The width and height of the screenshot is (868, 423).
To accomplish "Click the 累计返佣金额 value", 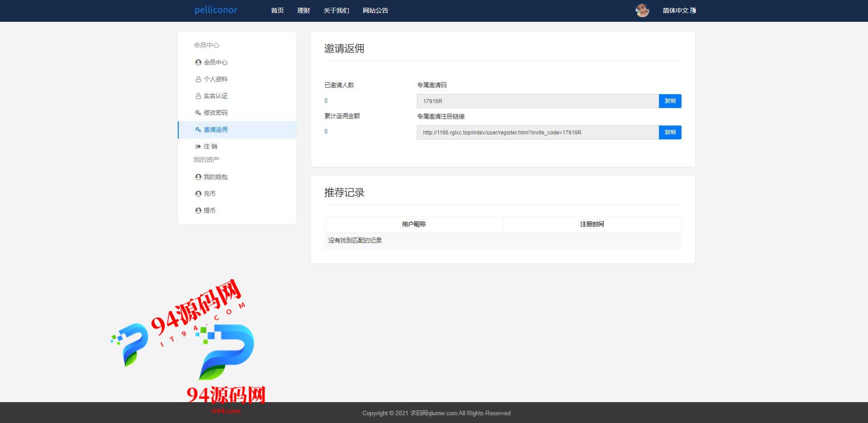I will point(326,131).
